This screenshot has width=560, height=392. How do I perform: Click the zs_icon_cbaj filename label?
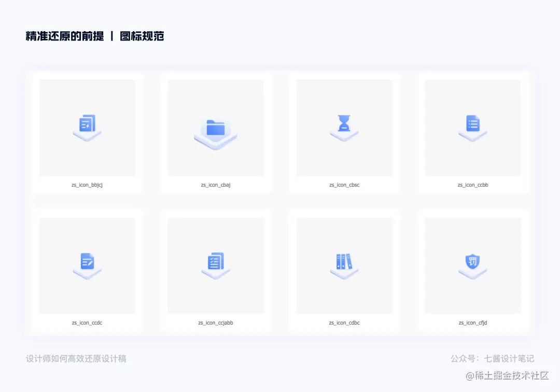215,185
